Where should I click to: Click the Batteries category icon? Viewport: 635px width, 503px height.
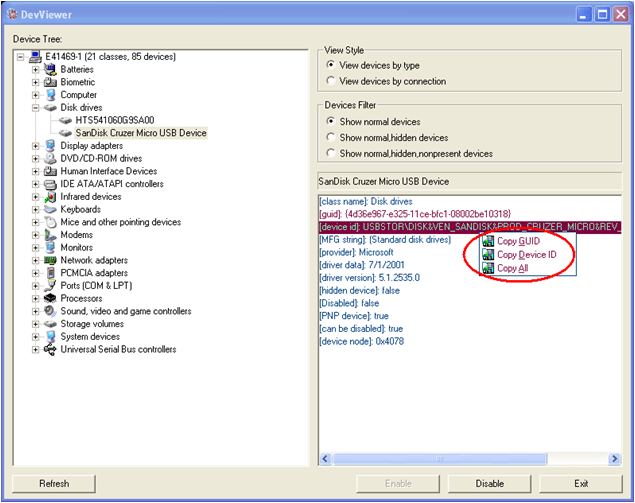[x=50, y=69]
